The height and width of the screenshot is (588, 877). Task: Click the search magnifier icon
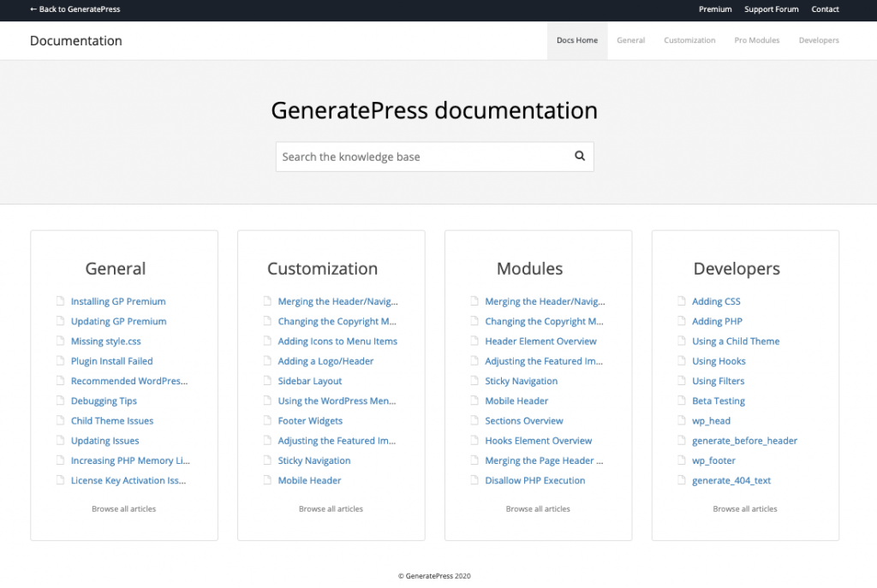pos(580,156)
